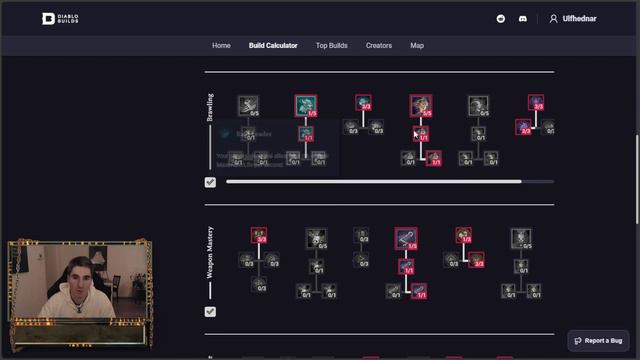Click the page vertical scrollbar

pos(637,179)
